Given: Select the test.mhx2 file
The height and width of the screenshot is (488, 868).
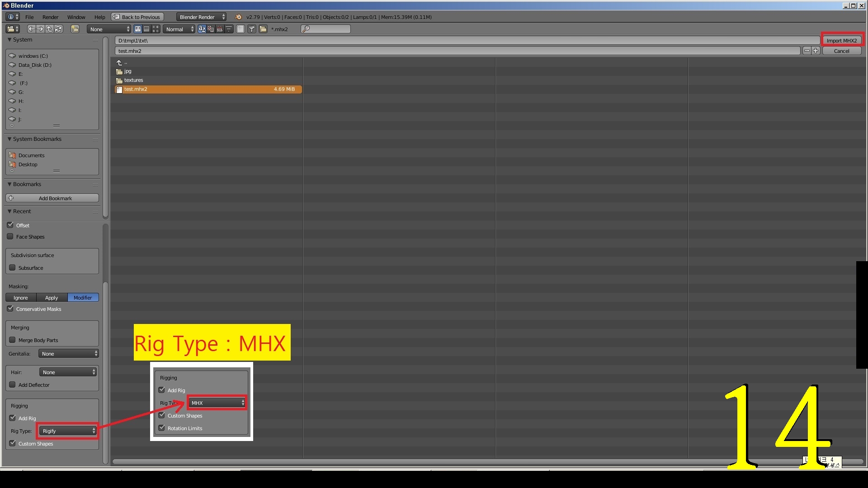Looking at the screenshot, I should [208, 89].
